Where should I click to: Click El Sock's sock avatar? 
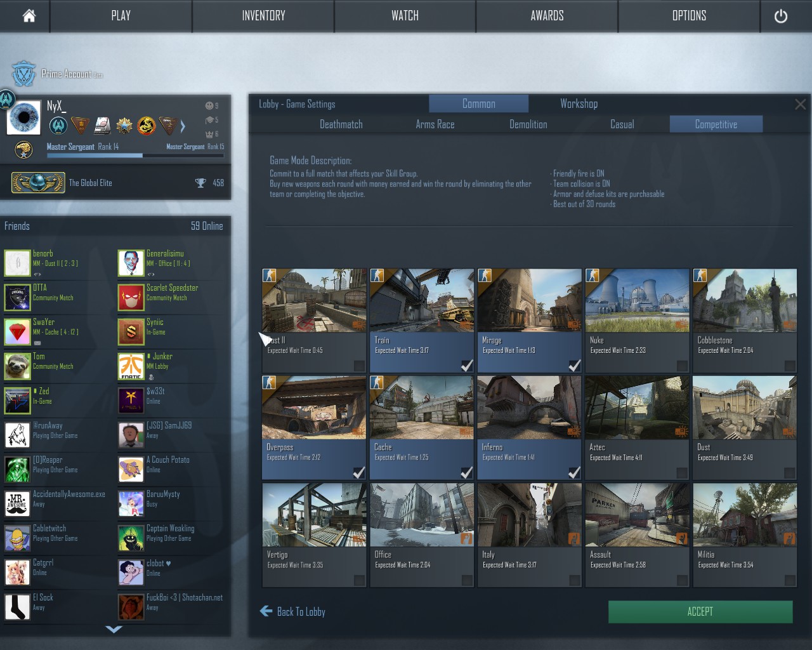pyautogui.click(x=17, y=607)
